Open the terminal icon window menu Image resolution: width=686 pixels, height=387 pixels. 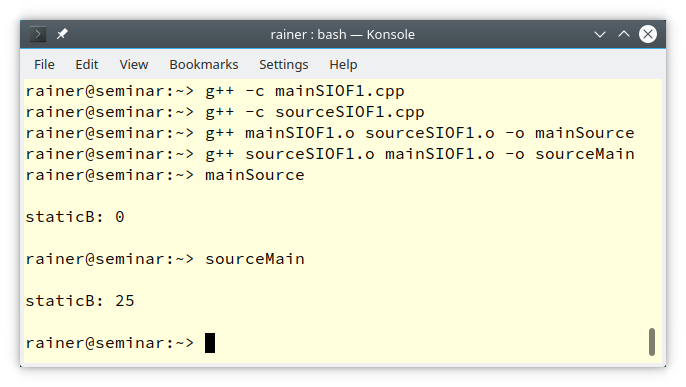coord(38,34)
